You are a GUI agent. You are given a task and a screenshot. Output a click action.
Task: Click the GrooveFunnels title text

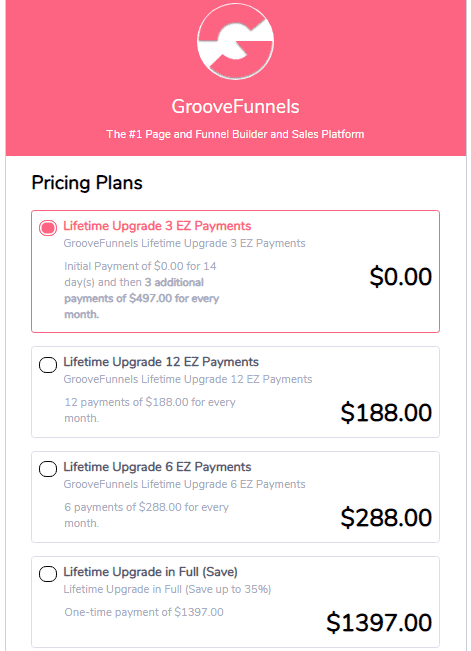click(x=236, y=106)
